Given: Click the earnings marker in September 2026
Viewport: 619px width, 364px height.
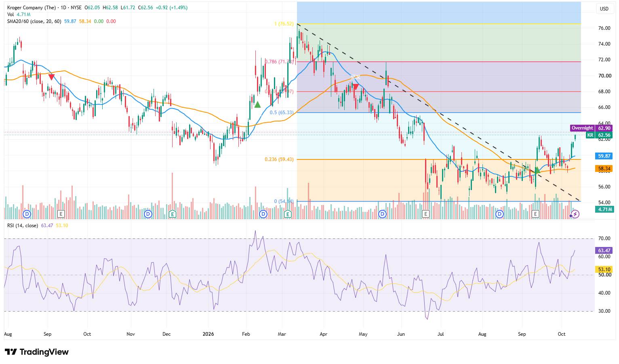Looking at the screenshot, I should [535, 214].
